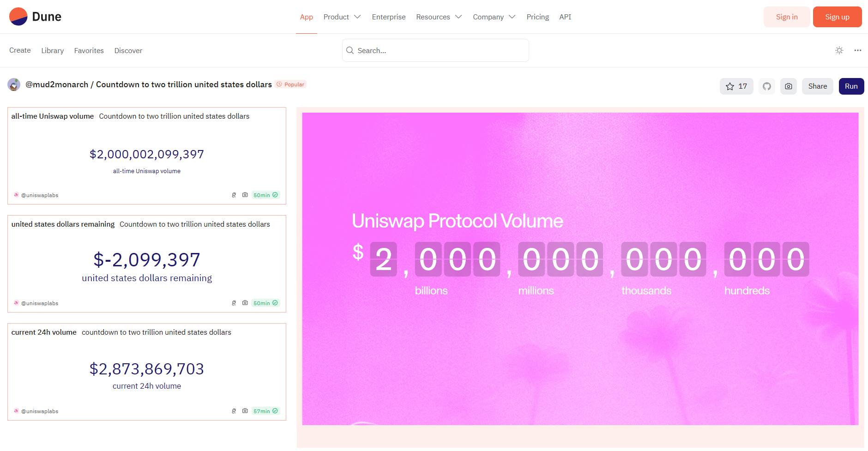
Task: Open the Library section
Action: coord(53,50)
